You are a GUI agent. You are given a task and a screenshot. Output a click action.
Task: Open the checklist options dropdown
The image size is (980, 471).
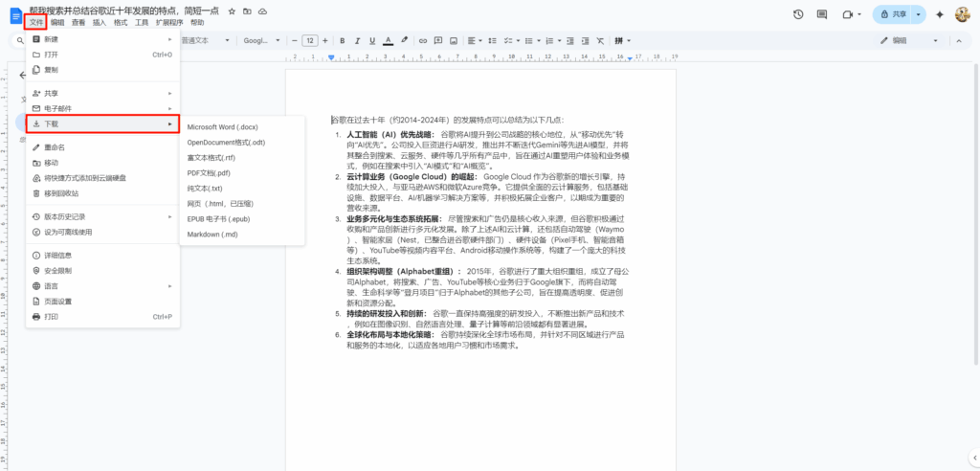(x=520, y=40)
